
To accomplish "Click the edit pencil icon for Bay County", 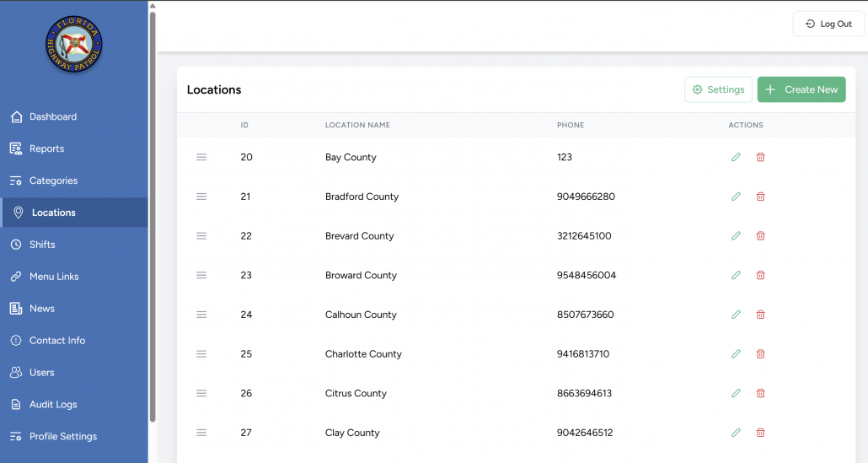I will (x=736, y=157).
